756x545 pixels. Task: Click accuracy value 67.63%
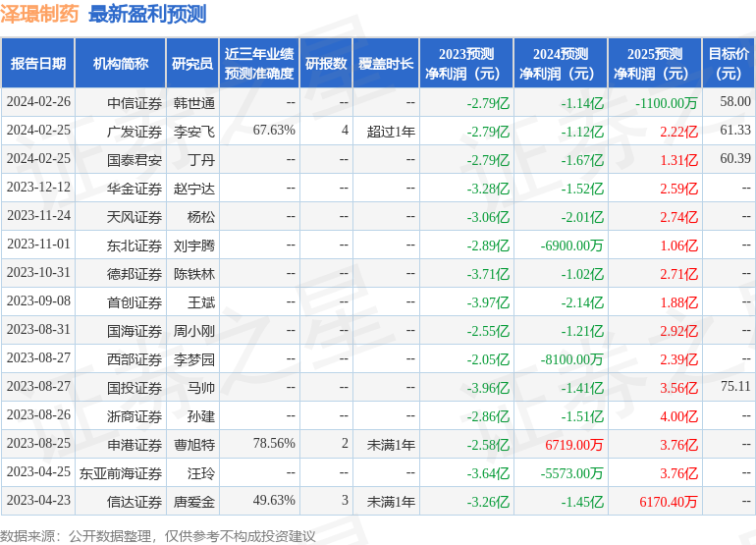click(274, 130)
